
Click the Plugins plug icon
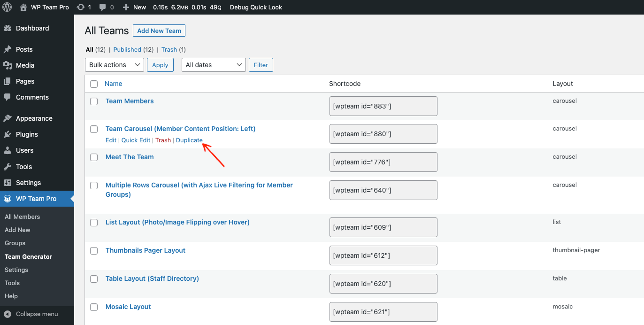tap(8, 134)
